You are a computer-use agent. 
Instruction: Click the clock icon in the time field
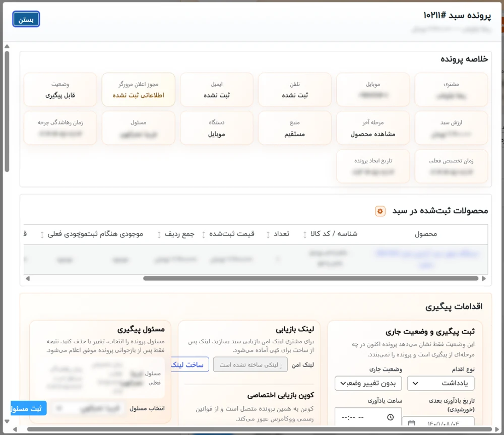[x=390, y=417]
